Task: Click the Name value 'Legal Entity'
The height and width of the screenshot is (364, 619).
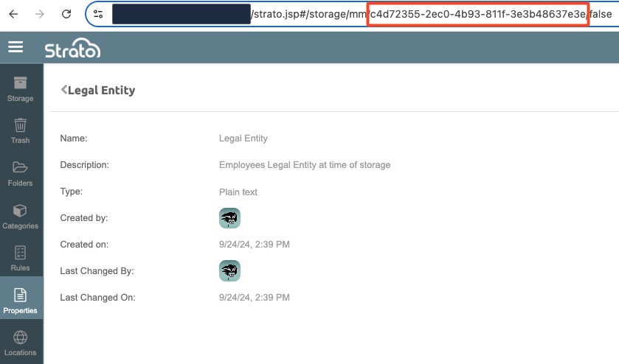Action: (x=243, y=139)
